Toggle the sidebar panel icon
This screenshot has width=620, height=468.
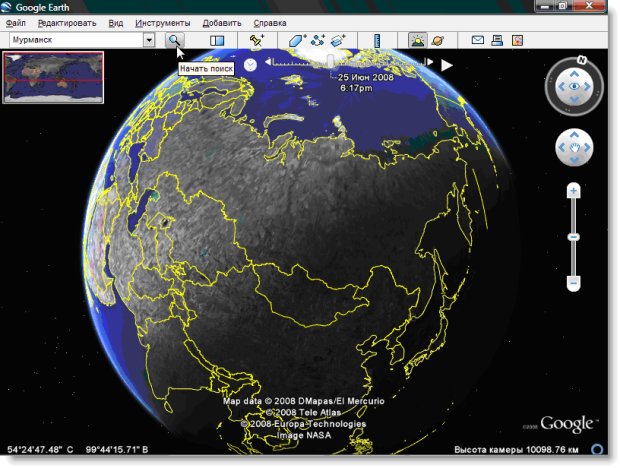217,40
